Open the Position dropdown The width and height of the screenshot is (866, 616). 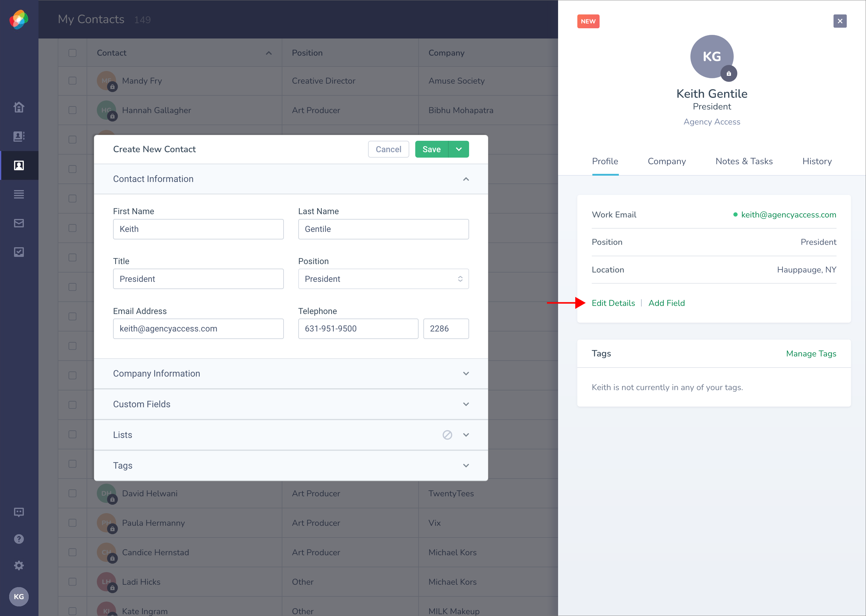(x=383, y=279)
